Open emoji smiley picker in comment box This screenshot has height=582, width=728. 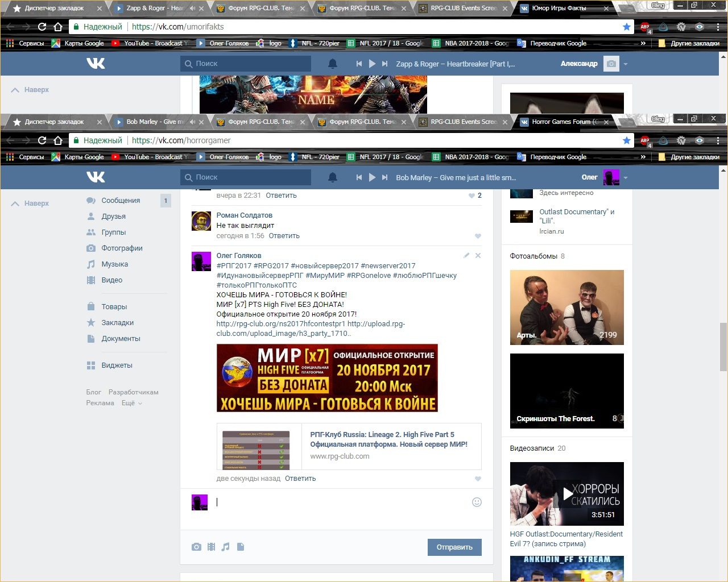[477, 502]
